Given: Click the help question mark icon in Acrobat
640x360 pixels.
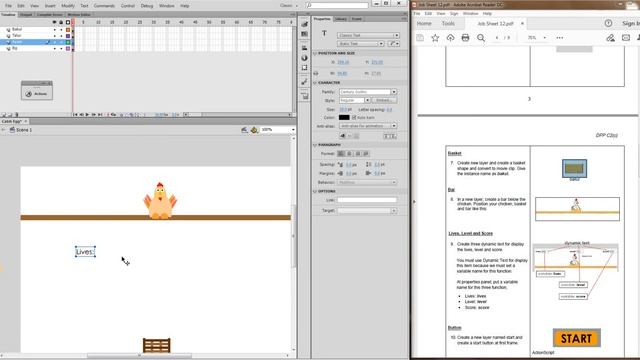Looking at the screenshot, I should 608,23.
